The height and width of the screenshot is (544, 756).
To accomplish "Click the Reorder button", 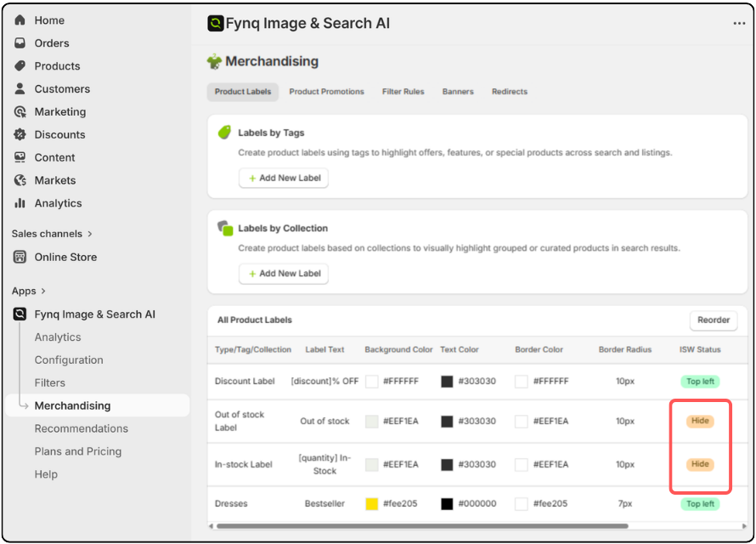I will pos(714,320).
